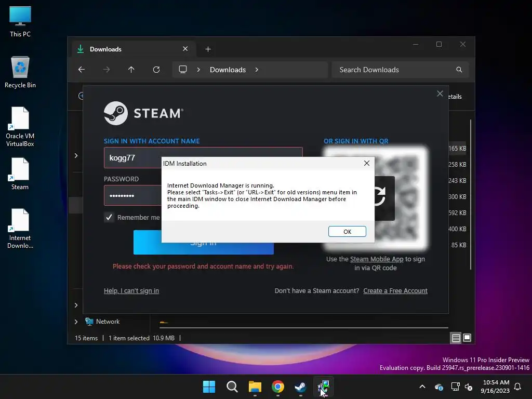The width and height of the screenshot is (532, 399).
Task: Minimize the File Explorer window
Action: coord(416,45)
